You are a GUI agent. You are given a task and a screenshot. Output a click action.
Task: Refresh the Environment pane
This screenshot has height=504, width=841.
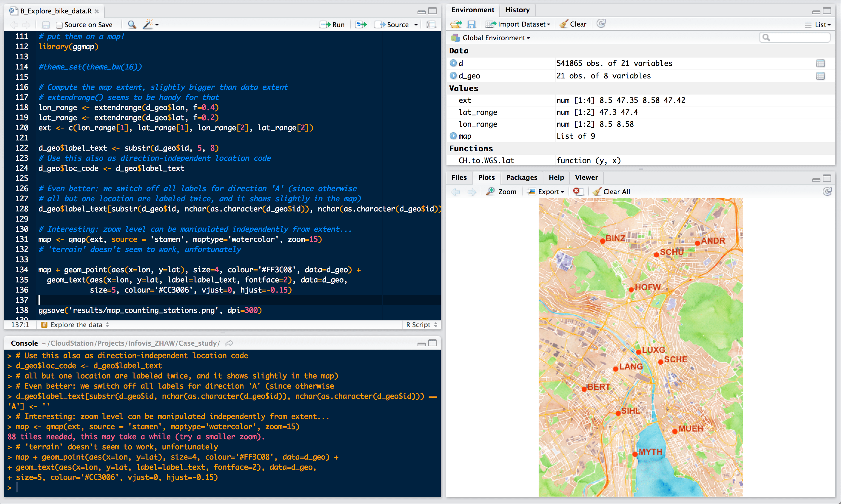601,24
